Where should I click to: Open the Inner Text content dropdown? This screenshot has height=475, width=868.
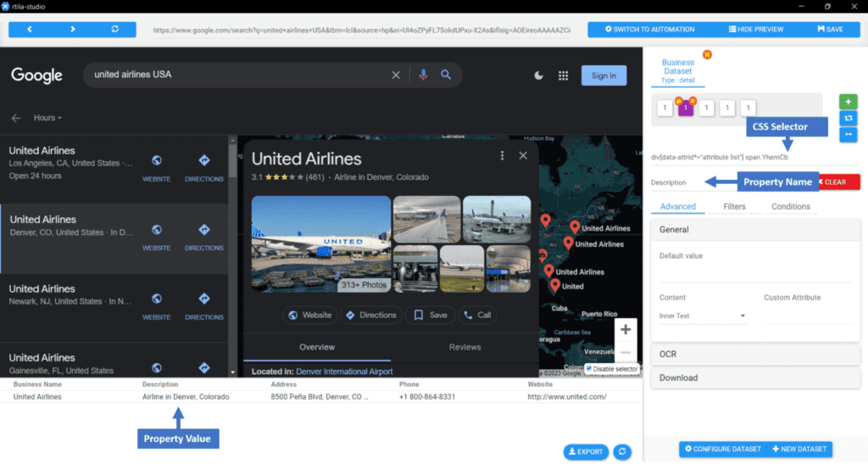click(x=703, y=316)
